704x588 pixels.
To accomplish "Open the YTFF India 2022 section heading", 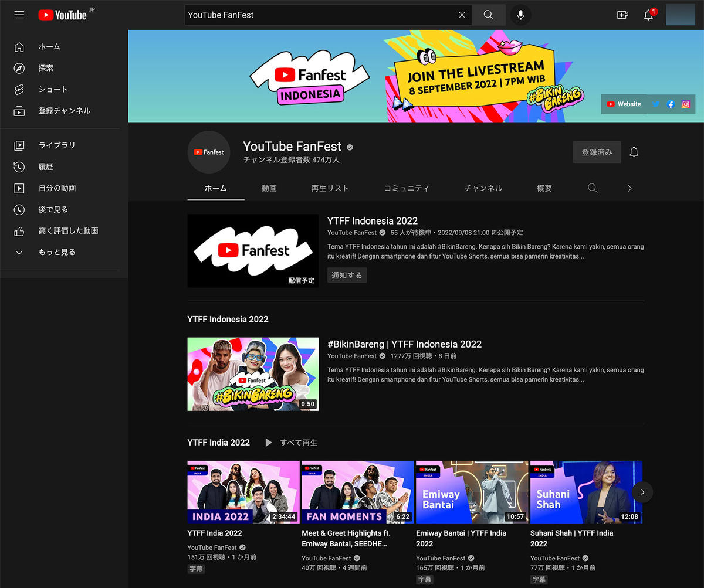I will (x=219, y=443).
